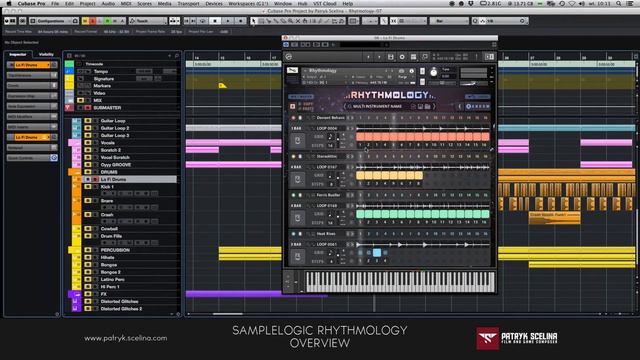Image resolution: width=640 pixels, height=360 pixels.
Task: Open the Project menu
Action: (x=87, y=3)
